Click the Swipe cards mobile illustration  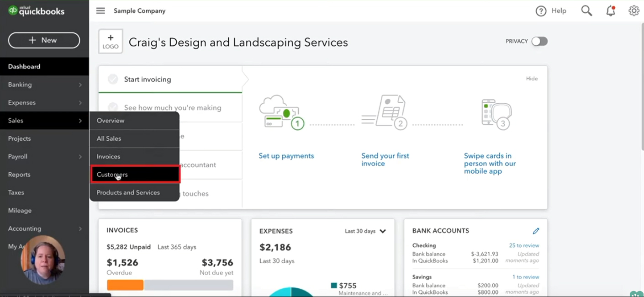click(496, 114)
